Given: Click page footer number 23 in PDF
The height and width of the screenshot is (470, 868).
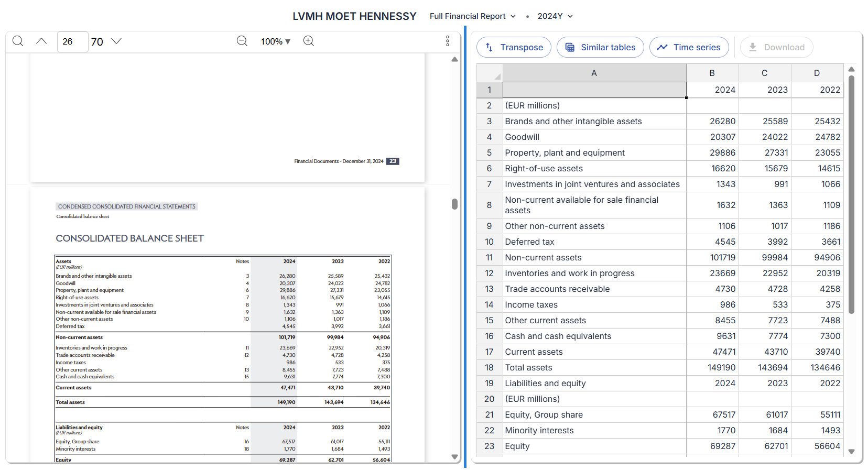Looking at the screenshot, I should click(393, 161).
